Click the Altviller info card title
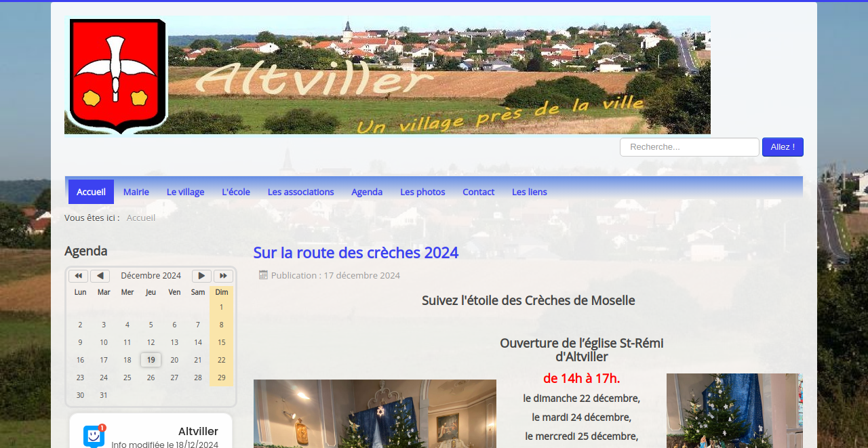The height and width of the screenshot is (448, 868). 198,431
